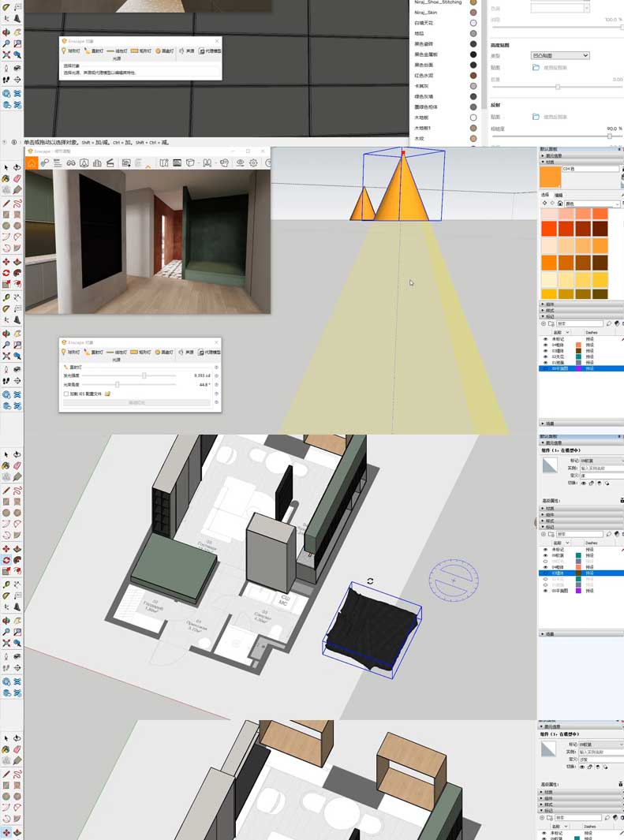Switch to the 编辑 tab in materials panel
624x840 pixels.
[559, 195]
